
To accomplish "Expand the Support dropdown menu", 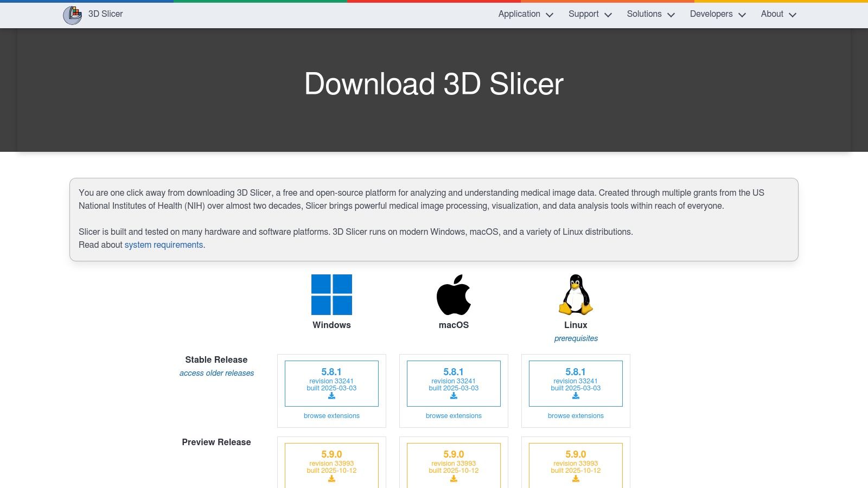I will pos(590,15).
